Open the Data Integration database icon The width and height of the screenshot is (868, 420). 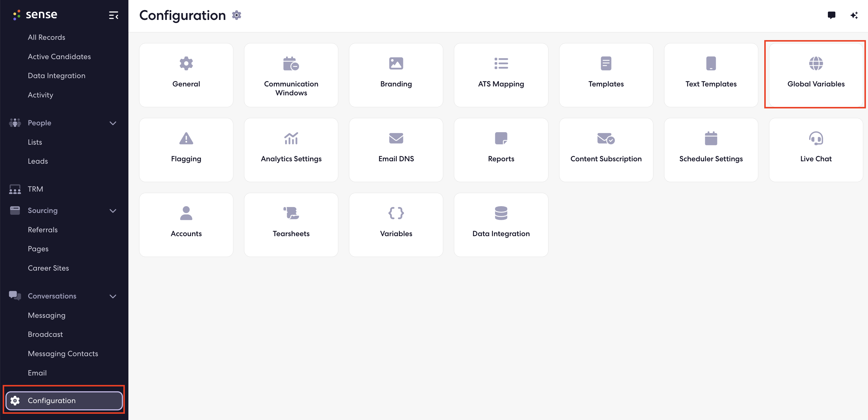coord(501,213)
